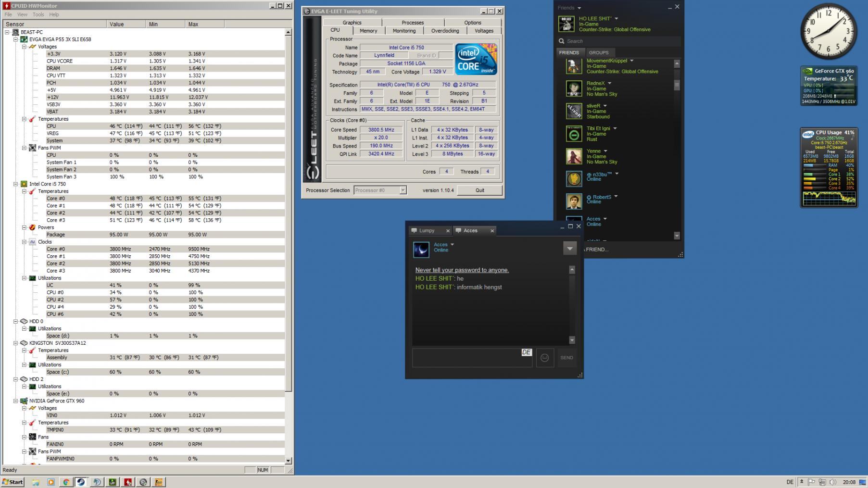Click Acces's avatar in the chat window
Image resolution: width=868 pixels, height=488 pixels.
tap(421, 250)
